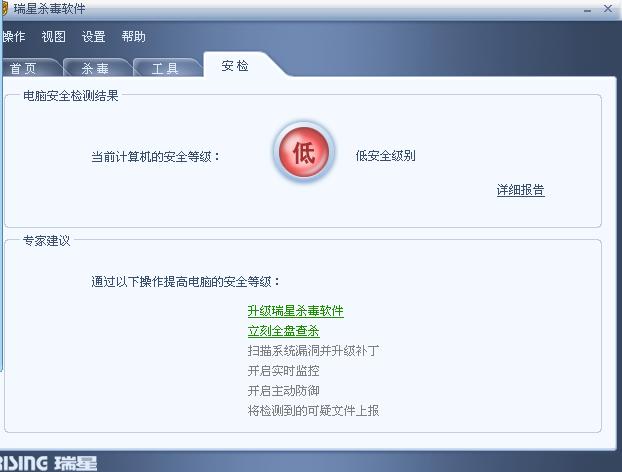622x472 pixels.
Task: Open the 设置 menu
Action: pyautogui.click(x=94, y=36)
